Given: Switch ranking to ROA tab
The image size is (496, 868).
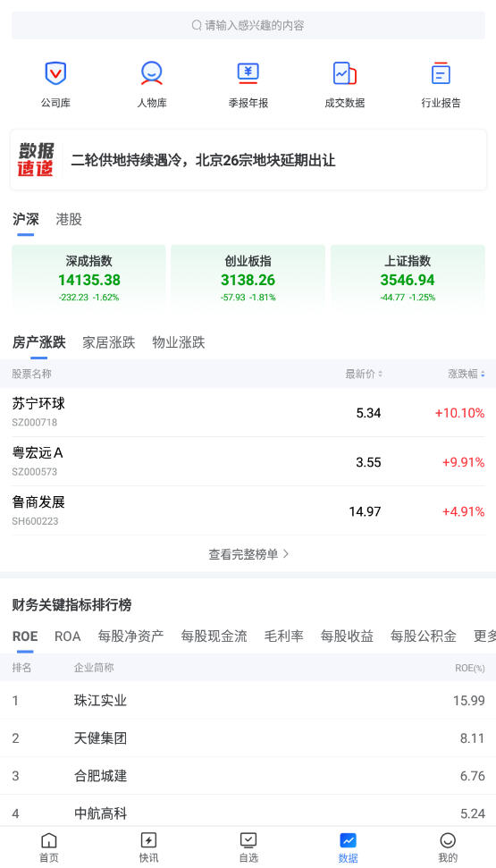Looking at the screenshot, I should pyautogui.click(x=68, y=636).
